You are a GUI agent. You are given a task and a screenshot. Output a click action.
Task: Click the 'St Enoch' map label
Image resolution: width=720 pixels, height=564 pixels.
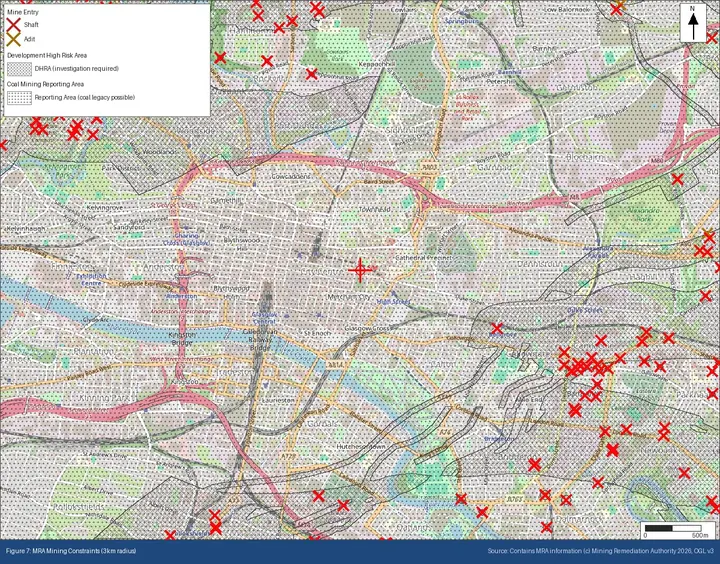(315, 333)
